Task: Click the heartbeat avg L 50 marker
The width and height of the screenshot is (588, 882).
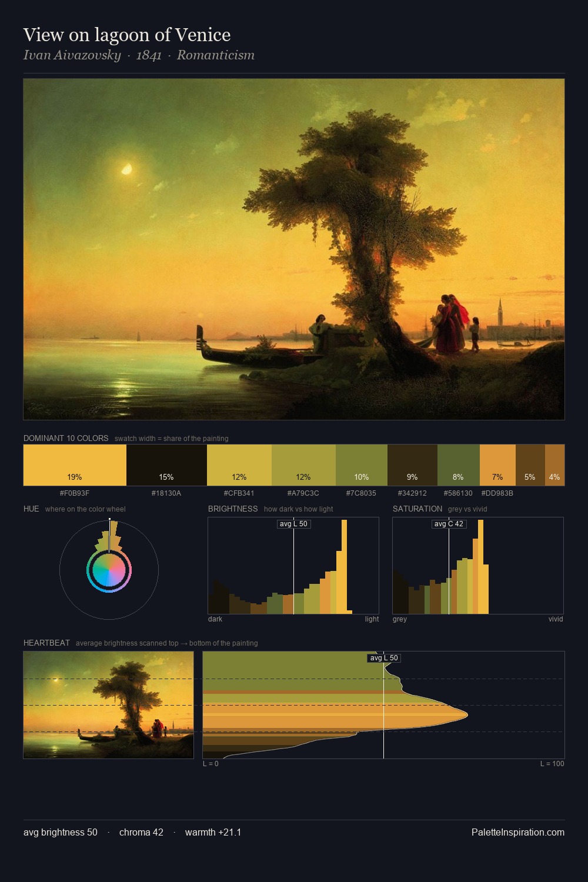Action: [384, 658]
